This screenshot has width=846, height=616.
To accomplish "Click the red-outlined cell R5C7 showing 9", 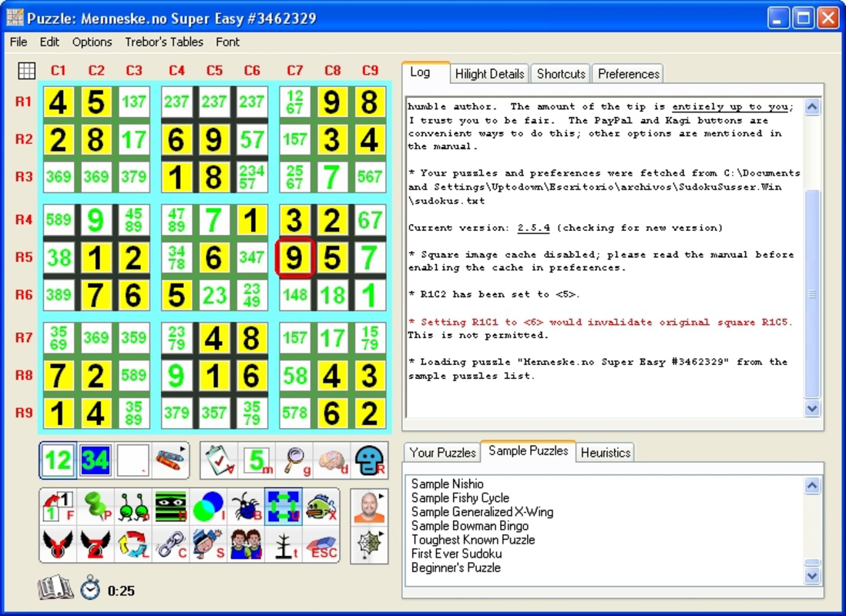I will [x=294, y=257].
